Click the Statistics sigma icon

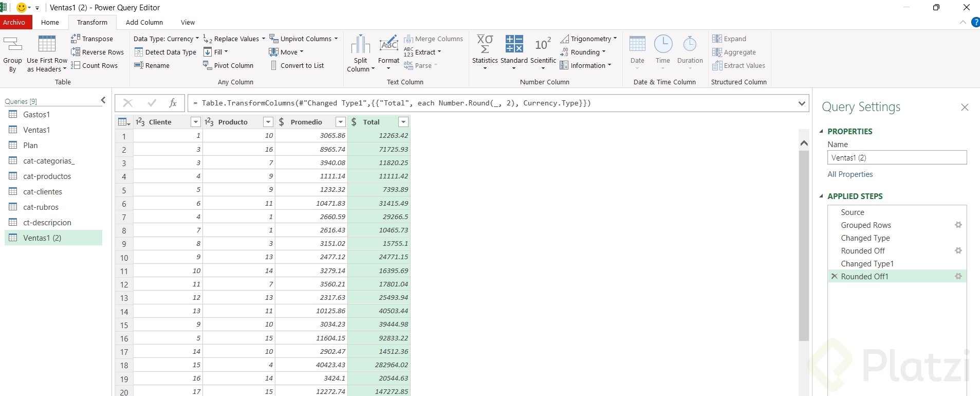click(485, 44)
